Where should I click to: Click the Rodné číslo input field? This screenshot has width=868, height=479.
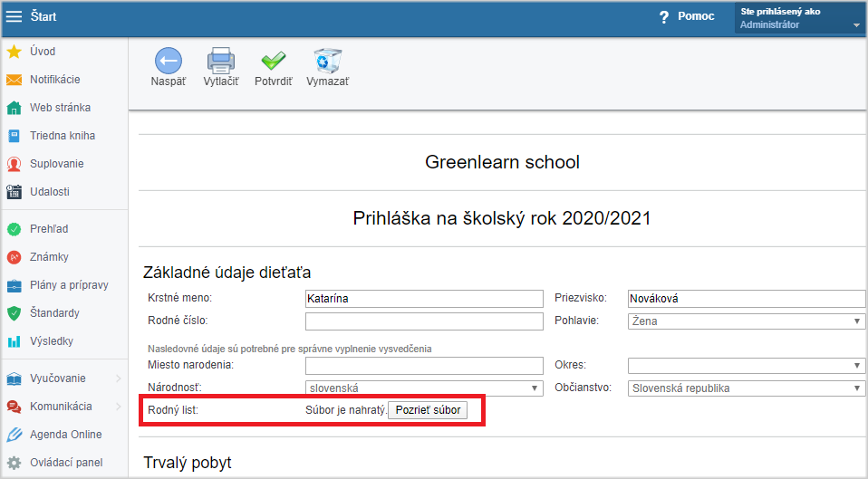(424, 321)
